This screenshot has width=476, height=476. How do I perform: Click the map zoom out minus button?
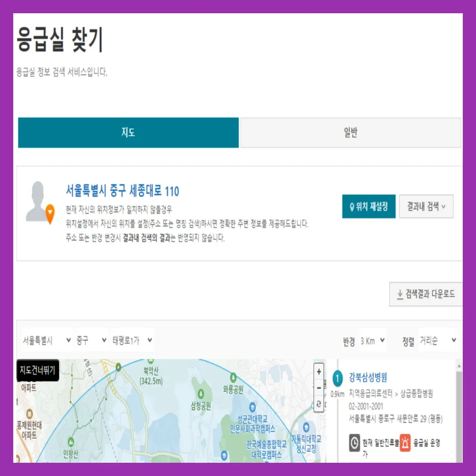[x=319, y=388]
